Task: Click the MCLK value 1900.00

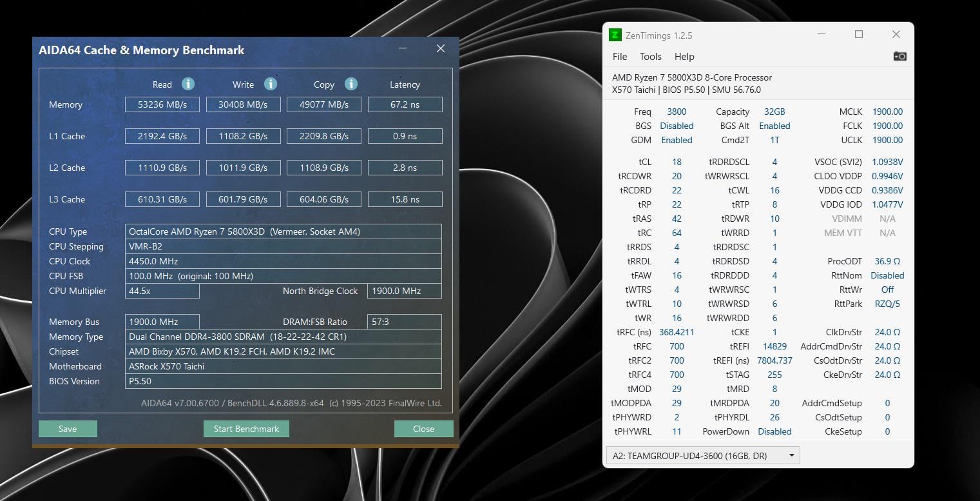Action: pos(887,112)
